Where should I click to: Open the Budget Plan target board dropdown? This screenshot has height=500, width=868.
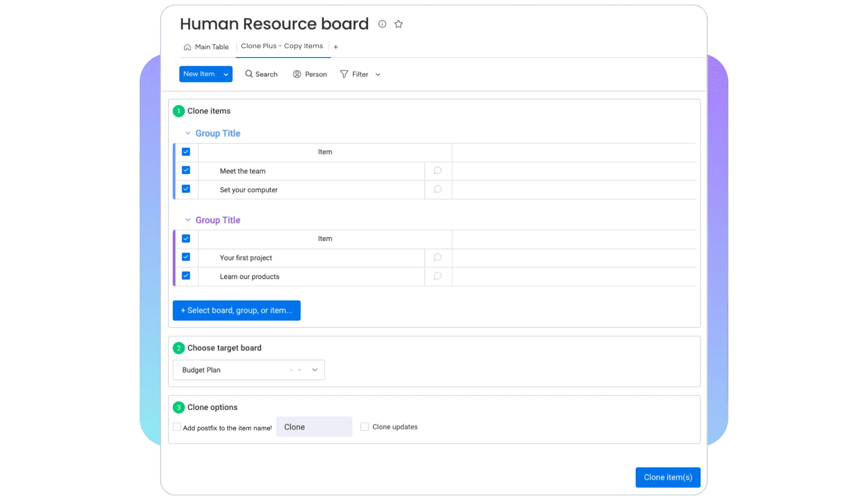pos(248,370)
